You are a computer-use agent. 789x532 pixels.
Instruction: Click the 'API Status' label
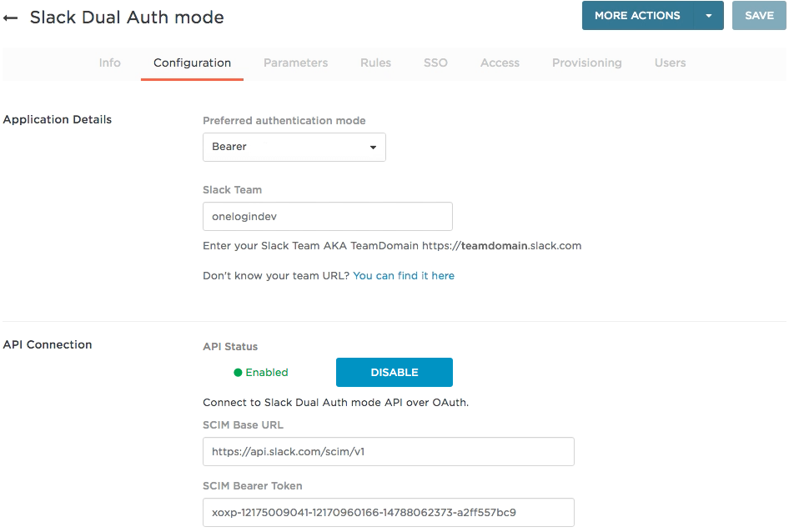(230, 347)
